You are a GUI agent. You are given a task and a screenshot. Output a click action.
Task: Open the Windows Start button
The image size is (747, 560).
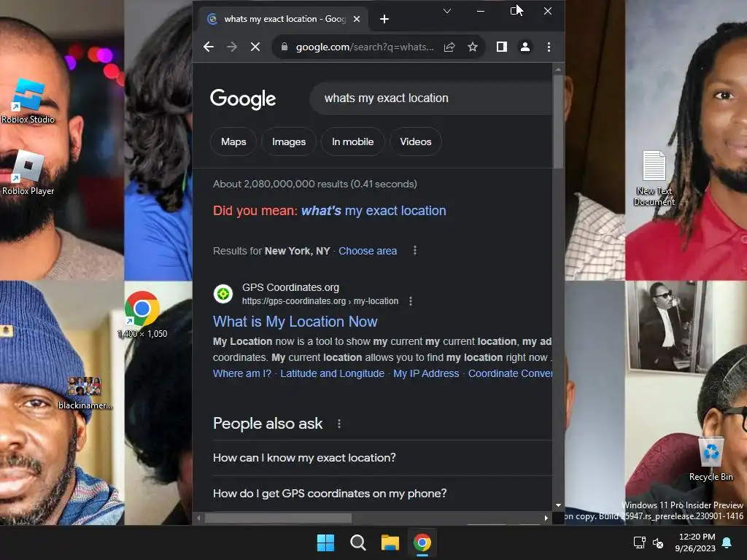326,542
